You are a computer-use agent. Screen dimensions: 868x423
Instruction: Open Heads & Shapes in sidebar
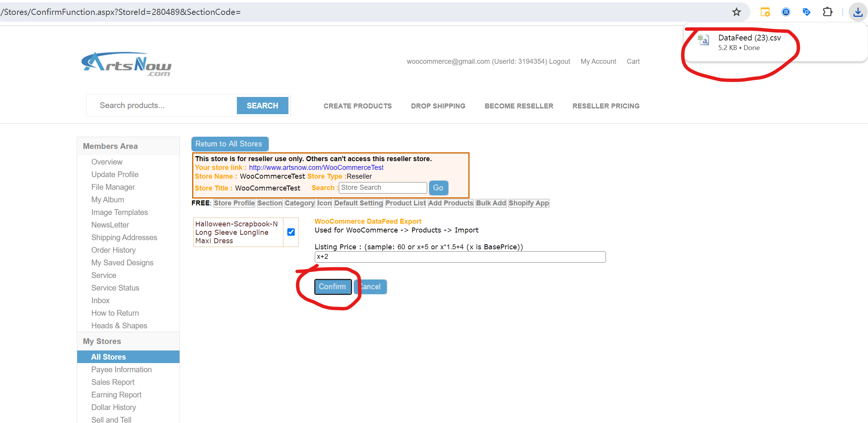pos(119,326)
